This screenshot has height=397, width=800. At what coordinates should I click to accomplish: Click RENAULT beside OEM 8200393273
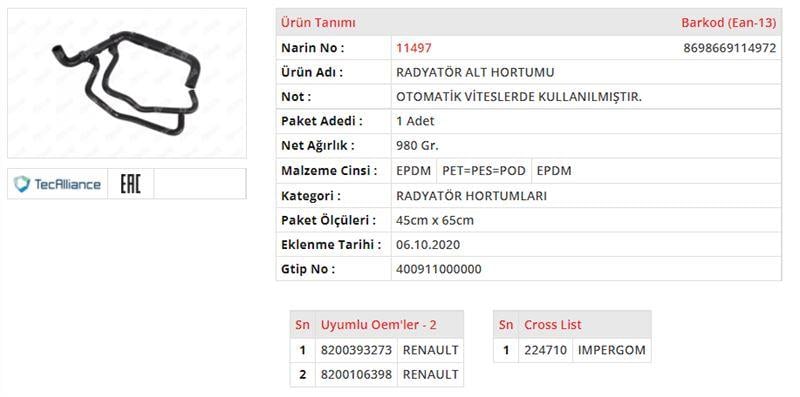[431, 351]
